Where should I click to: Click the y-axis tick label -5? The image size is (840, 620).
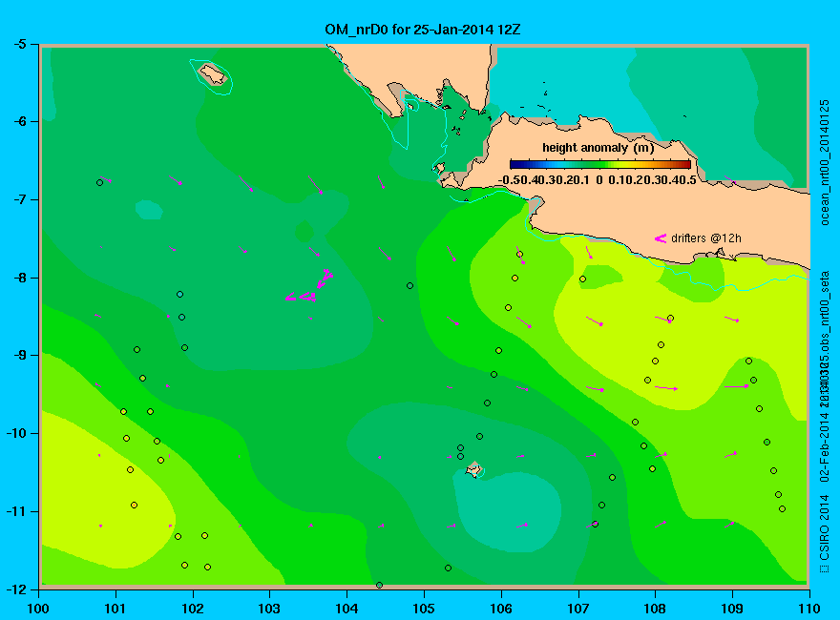pos(19,44)
